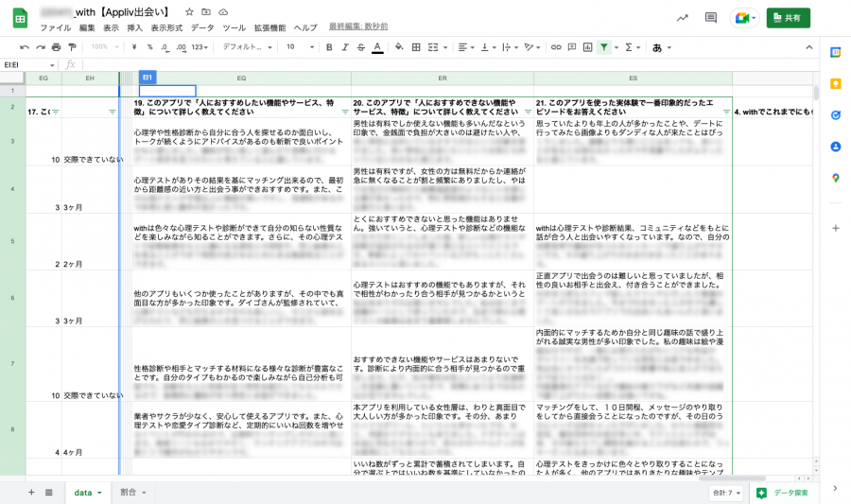The image size is (851, 504).
Task: Click the name box showing EI:EI
Action: pyautogui.click(x=29, y=65)
